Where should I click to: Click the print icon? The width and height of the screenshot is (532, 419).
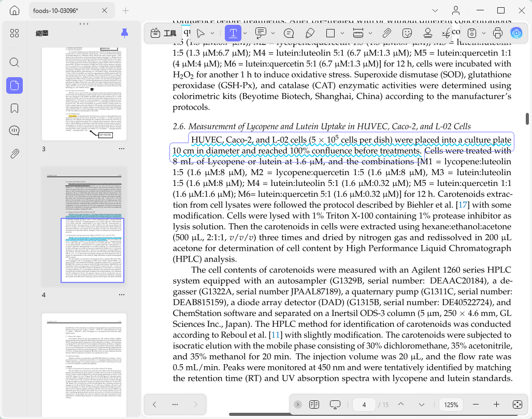coord(497,33)
